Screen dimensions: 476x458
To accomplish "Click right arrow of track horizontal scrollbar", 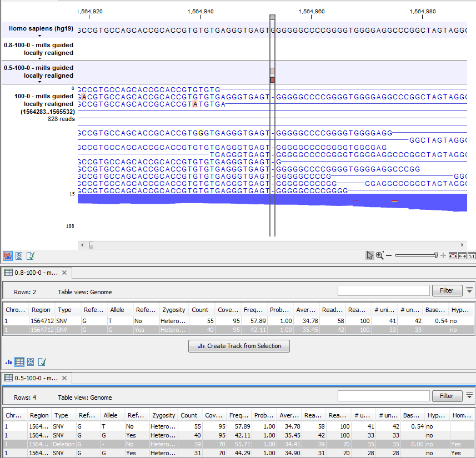I will [462, 245].
